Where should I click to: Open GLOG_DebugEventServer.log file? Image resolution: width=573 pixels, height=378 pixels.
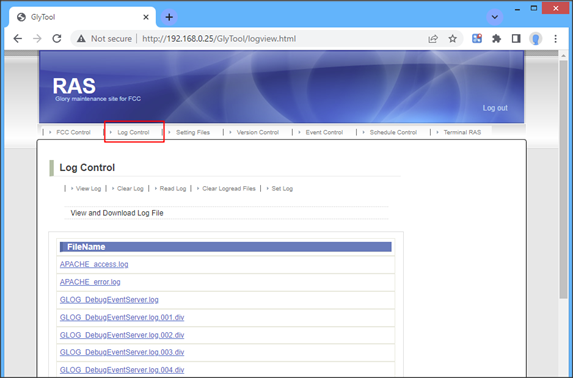tap(109, 300)
